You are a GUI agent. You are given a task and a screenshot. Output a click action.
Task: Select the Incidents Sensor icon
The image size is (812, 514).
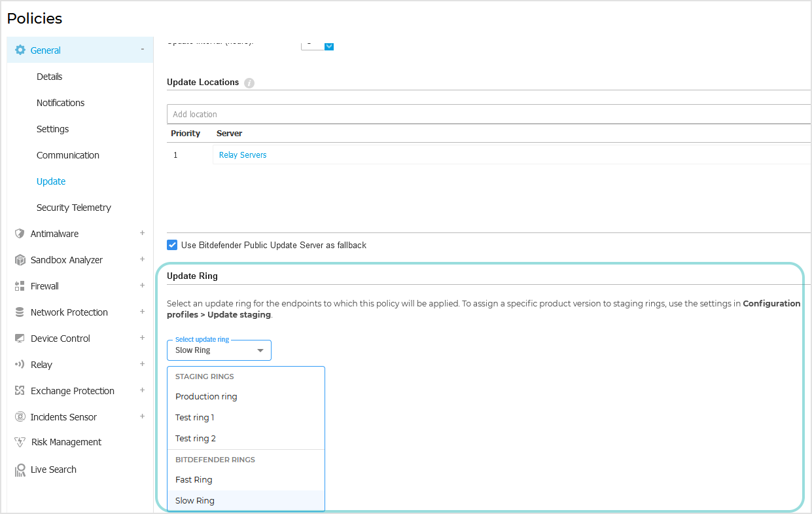(20, 416)
